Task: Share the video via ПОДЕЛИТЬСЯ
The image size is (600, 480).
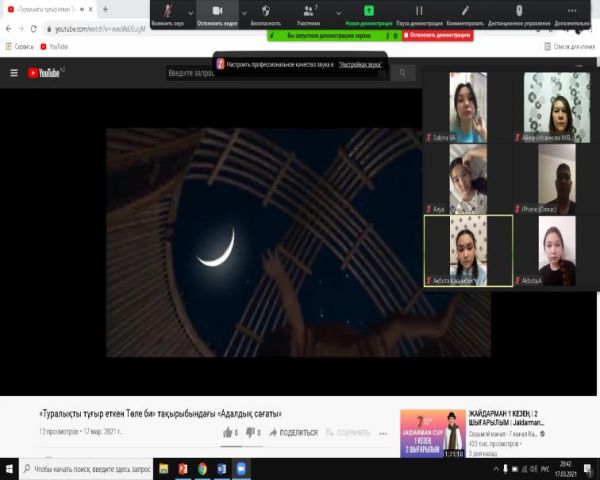Action: coord(292,433)
